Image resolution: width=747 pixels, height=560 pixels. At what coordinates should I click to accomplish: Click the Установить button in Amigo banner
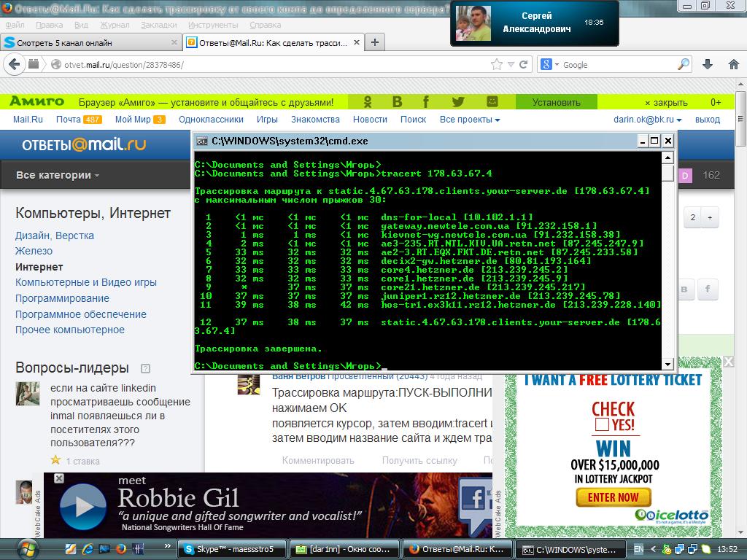coord(557,102)
